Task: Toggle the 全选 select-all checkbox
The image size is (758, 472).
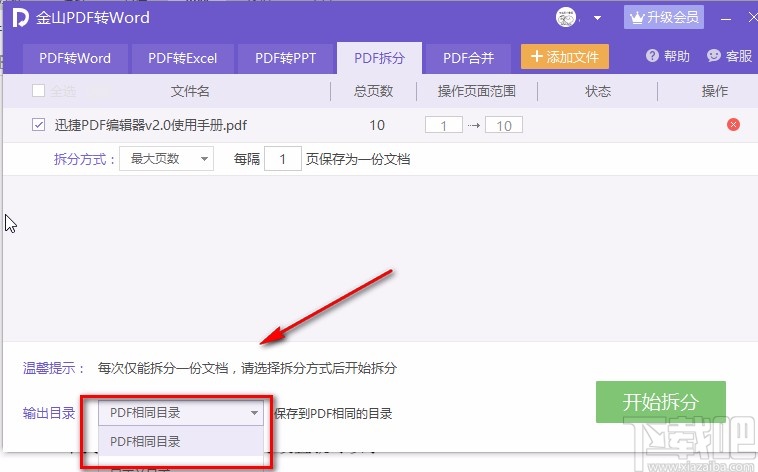Action: pyautogui.click(x=38, y=90)
